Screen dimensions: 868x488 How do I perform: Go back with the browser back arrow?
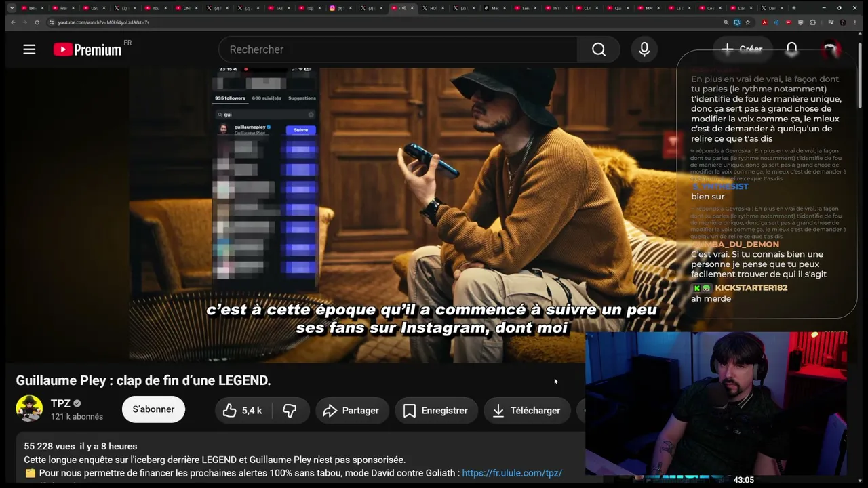click(x=12, y=22)
